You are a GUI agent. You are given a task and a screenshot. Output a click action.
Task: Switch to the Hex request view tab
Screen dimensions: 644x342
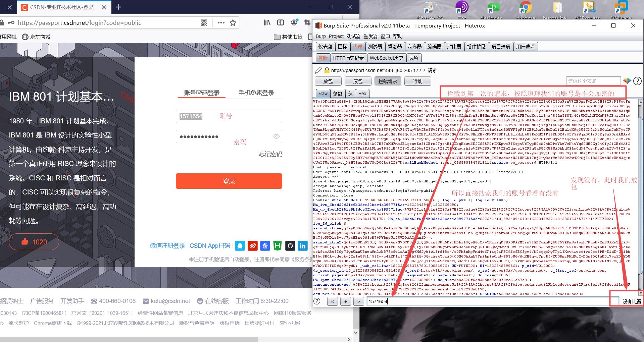(362, 94)
